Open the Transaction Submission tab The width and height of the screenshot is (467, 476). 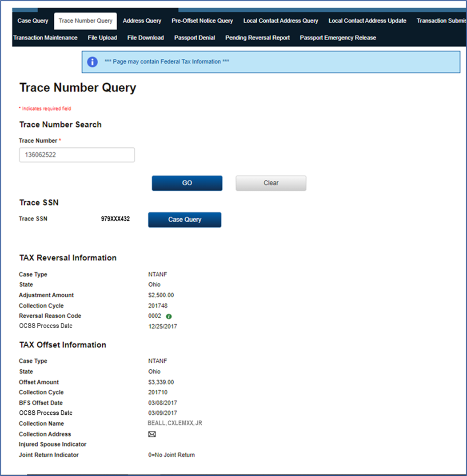441,21
